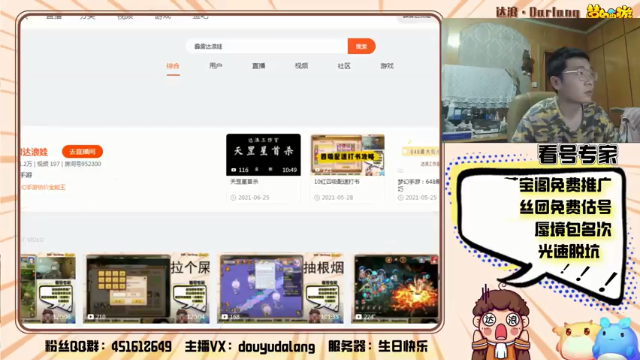Open the battle explosion video thumbnail
640x360 pixels.
[395, 289]
